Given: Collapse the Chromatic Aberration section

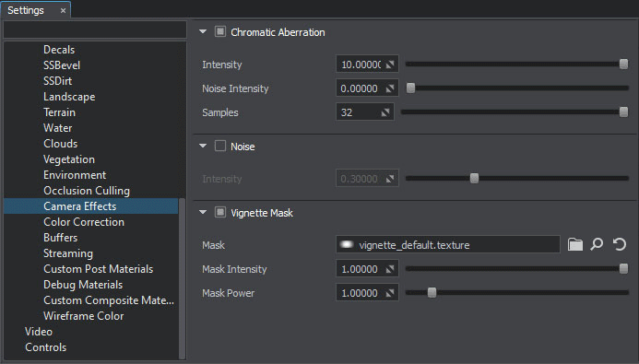Looking at the screenshot, I should coord(203,31).
